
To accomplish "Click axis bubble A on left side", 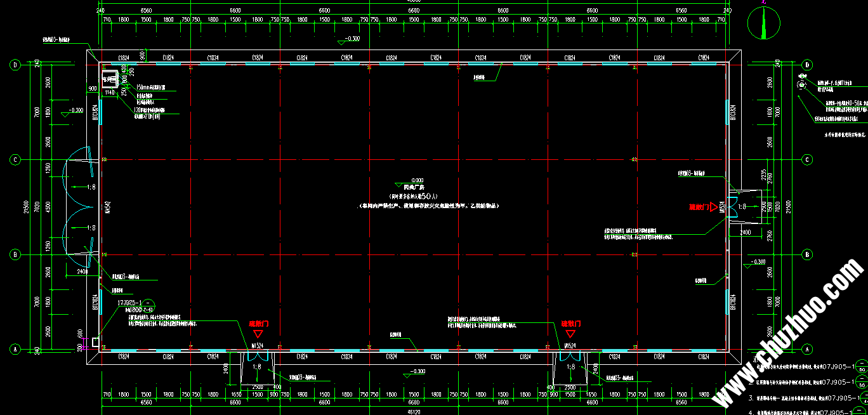I will click(15, 349).
